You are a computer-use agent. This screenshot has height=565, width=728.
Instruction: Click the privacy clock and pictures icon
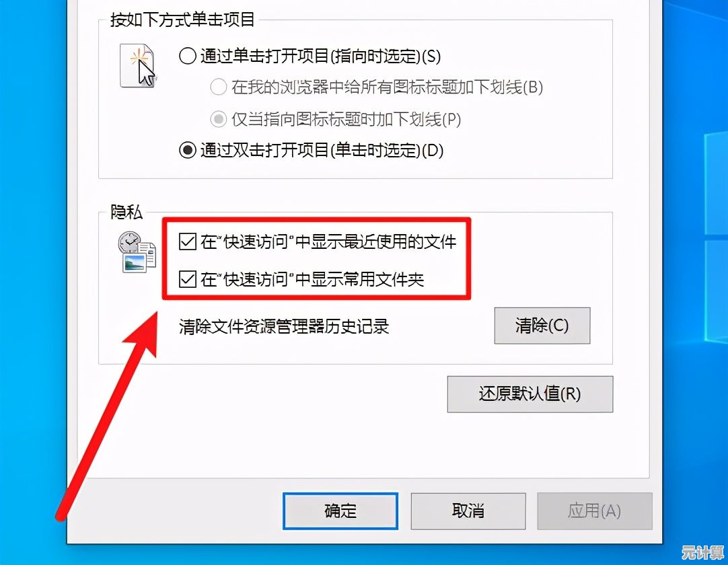[137, 252]
